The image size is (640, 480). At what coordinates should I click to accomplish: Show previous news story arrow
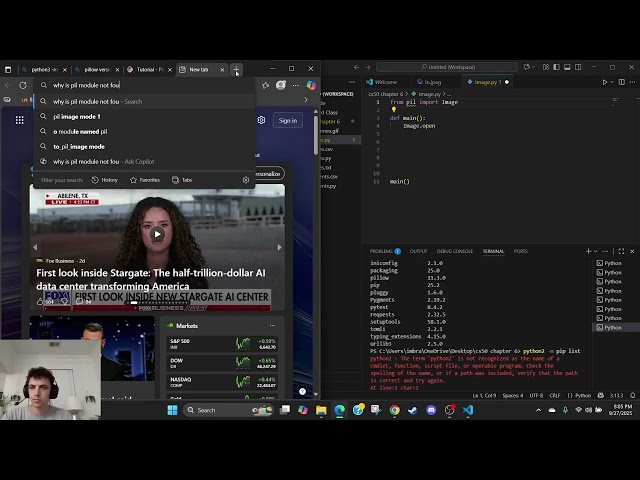[x=35, y=247]
